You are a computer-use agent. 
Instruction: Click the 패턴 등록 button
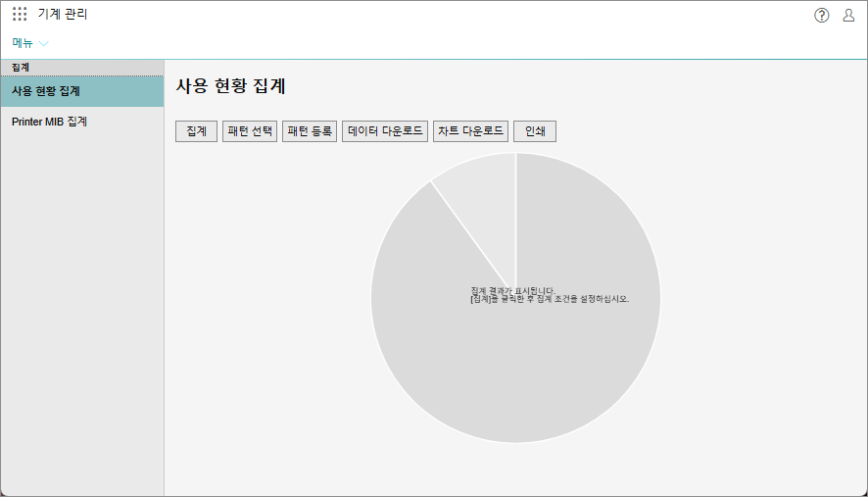[x=310, y=131]
